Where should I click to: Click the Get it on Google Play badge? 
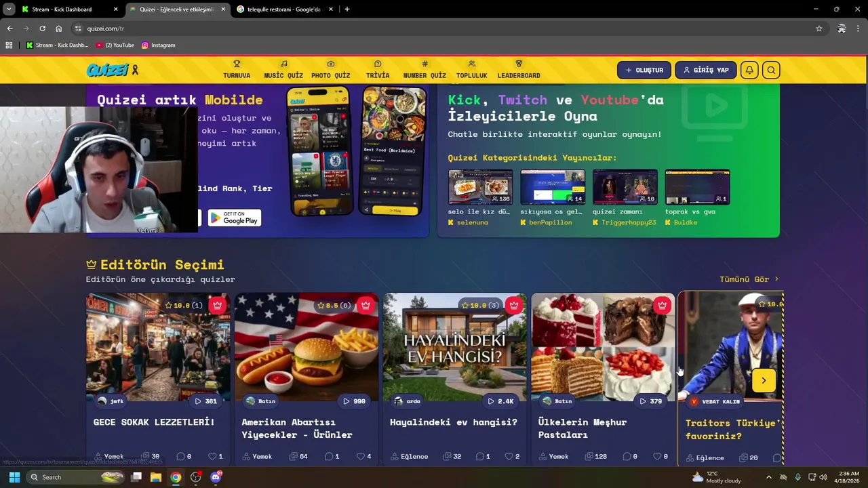234,218
